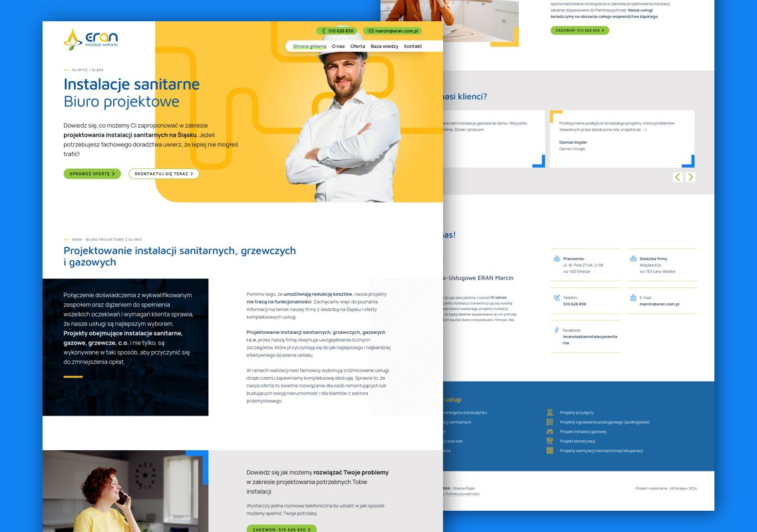This screenshot has width=757, height=532.
Task: Click the Damian Kojder testimonial card
Action: (623, 139)
